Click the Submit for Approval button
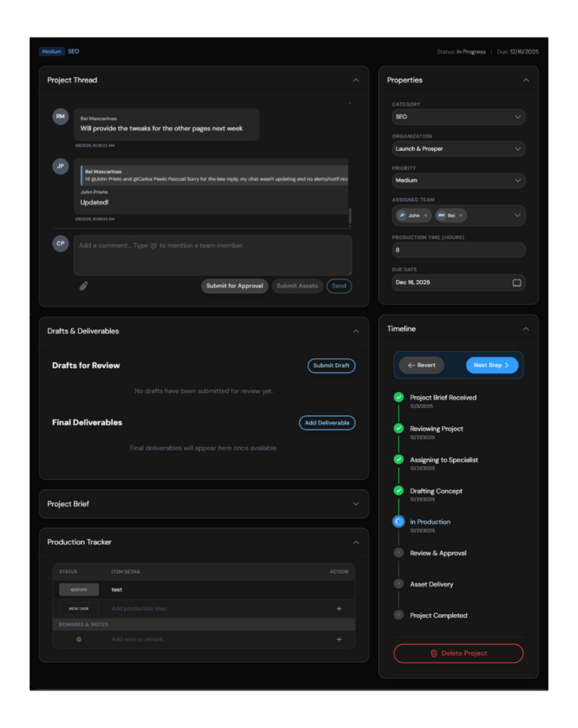Image resolution: width=578 pixels, height=728 pixels. click(x=235, y=286)
